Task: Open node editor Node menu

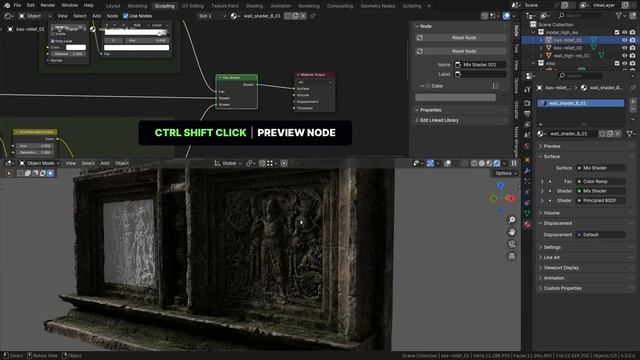Action: (112, 16)
